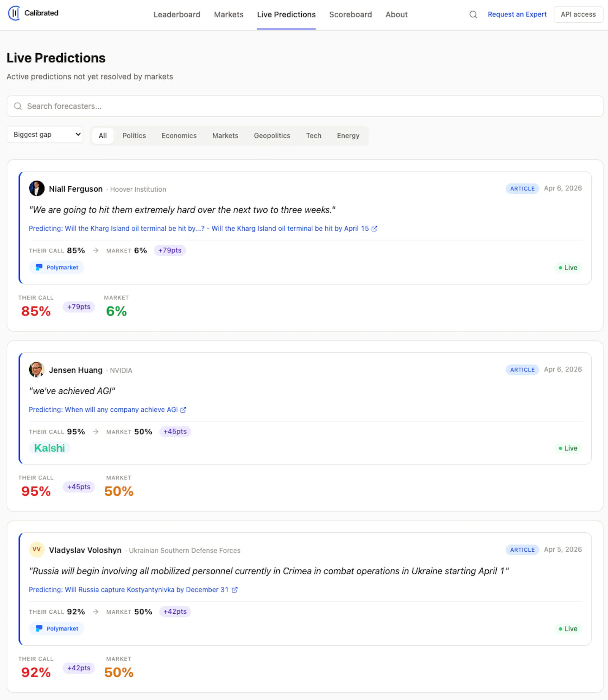Click the API access button
This screenshot has width=608, height=700.
coord(578,14)
